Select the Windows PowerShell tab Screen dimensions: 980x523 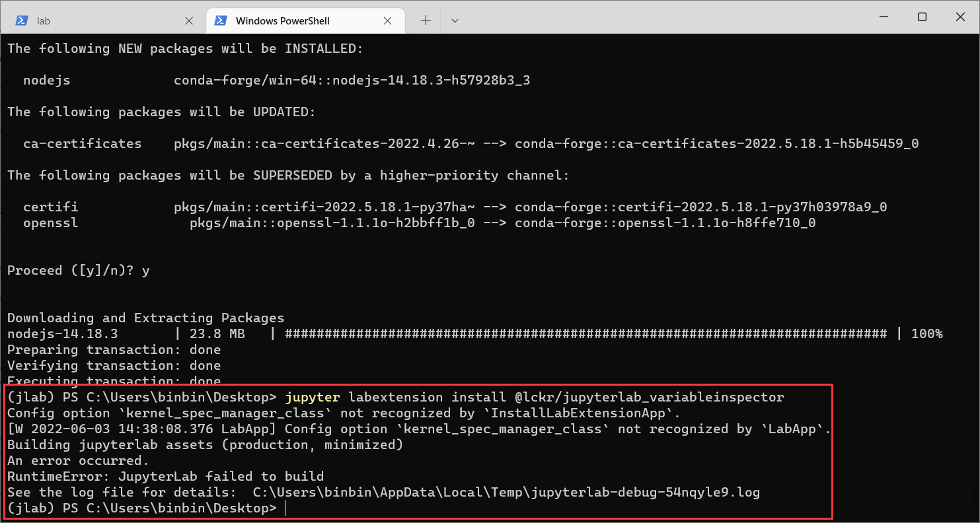tap(306, 20)
